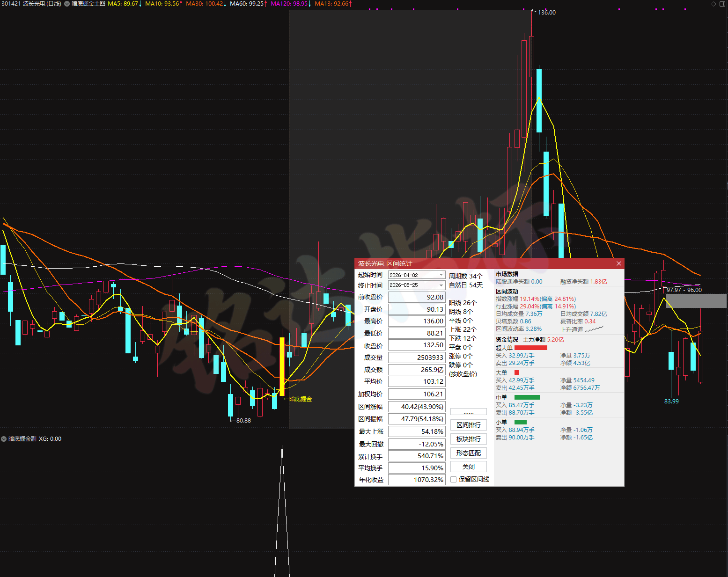This screenshot has width=728, height=577.
Task: Click the 最大回撤 value -12.05%
Action: click(x=417, y=444)
